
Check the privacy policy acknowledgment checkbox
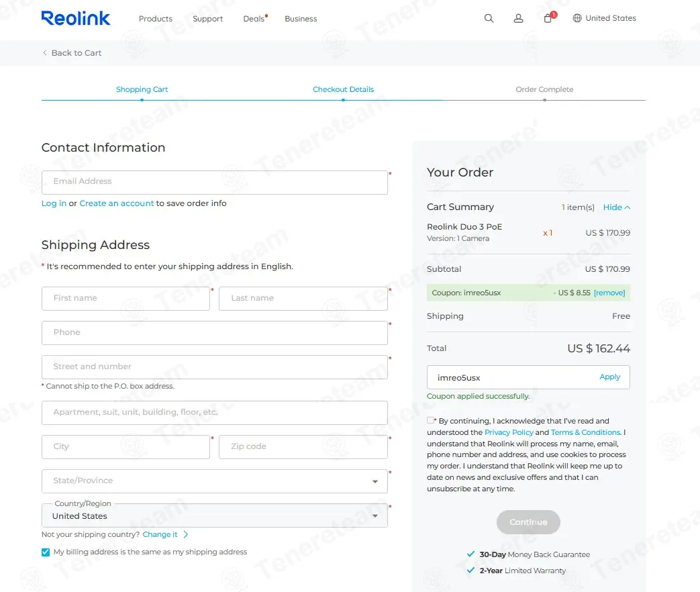(x=430, y=420)
